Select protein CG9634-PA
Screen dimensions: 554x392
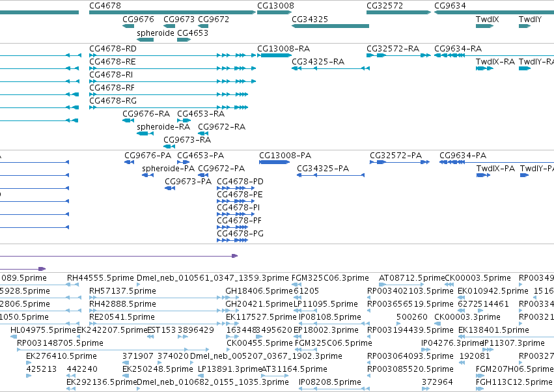point(463,156)
